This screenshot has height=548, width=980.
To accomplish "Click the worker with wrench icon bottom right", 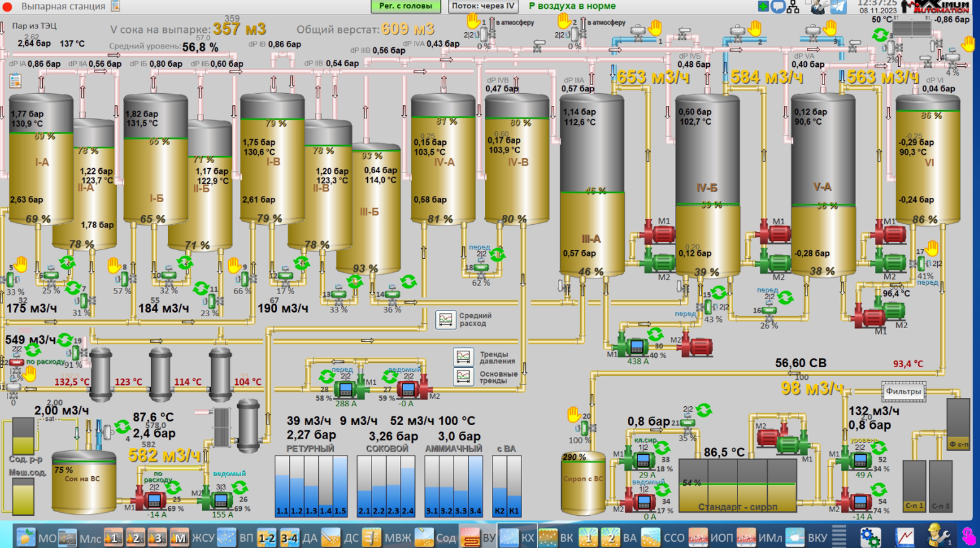I will [x=939, y=536].
